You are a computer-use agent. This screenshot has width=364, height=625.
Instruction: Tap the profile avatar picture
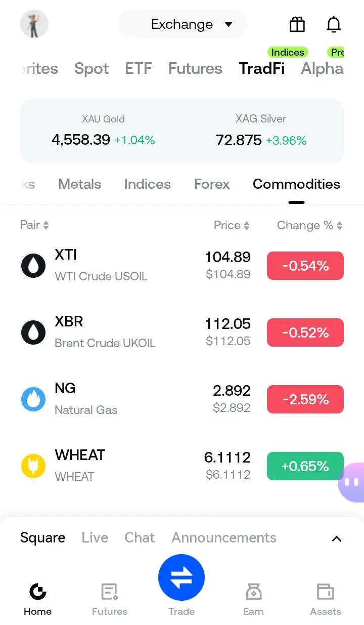(34, 24)
